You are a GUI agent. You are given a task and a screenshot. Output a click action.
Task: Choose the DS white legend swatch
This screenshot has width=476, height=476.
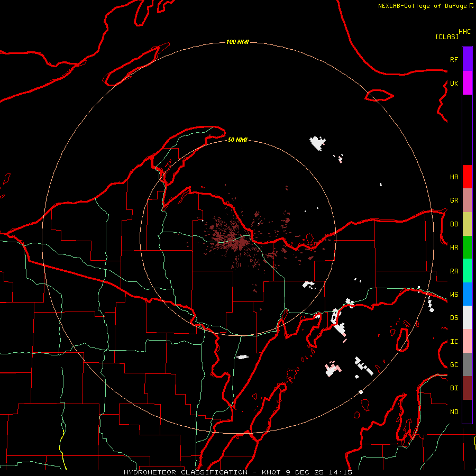click(x=467, y=317)
